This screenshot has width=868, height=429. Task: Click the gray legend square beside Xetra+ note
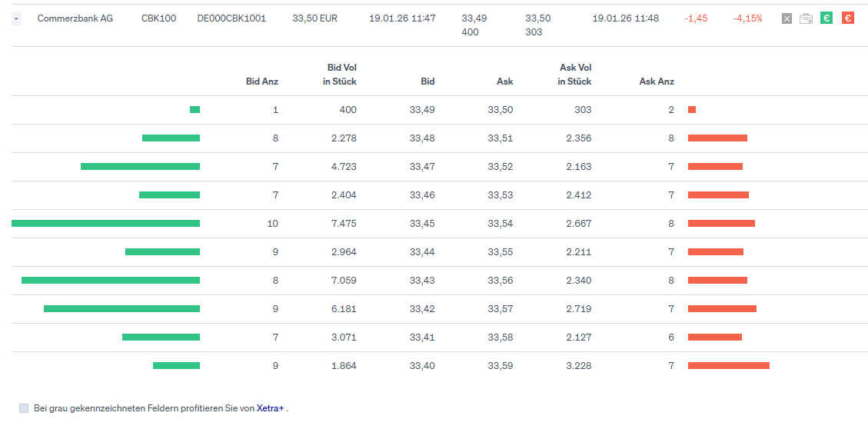pos(24,408)
